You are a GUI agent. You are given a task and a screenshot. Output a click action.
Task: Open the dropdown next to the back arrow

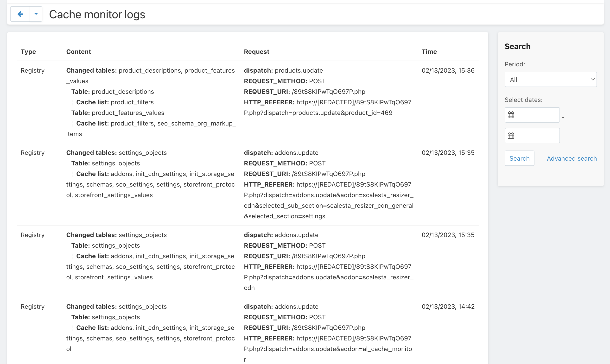[36, 14]
